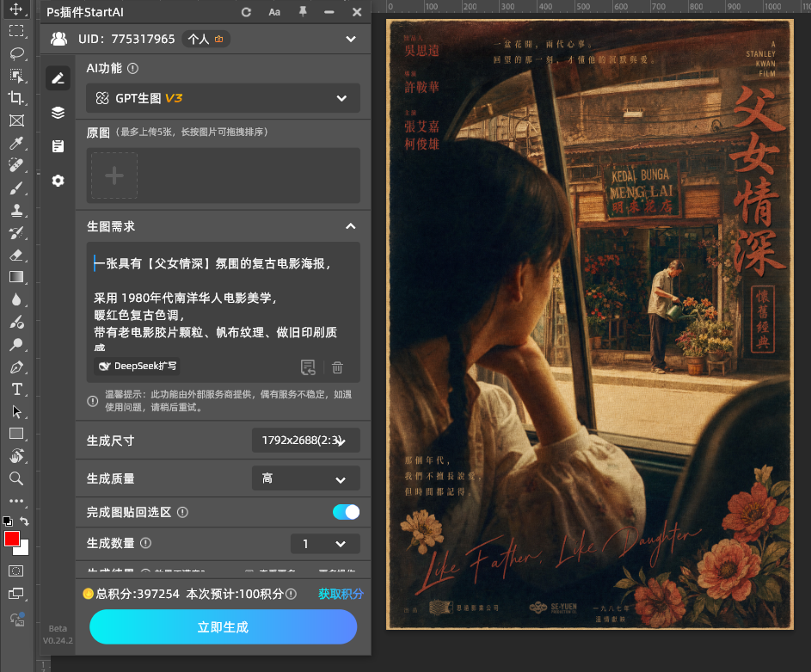Click the generated movie poster on canvas
This screenshot has height=672, width=811.
point(590,324)
